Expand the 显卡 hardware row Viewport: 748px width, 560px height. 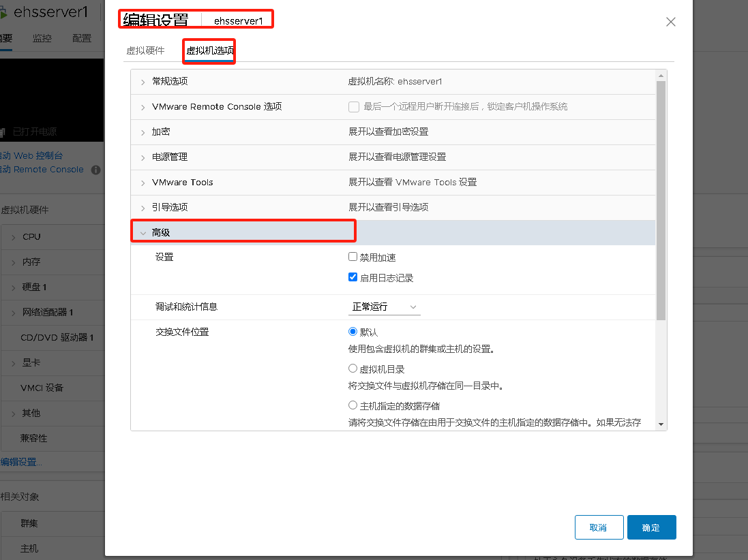(x=14, y=363)
